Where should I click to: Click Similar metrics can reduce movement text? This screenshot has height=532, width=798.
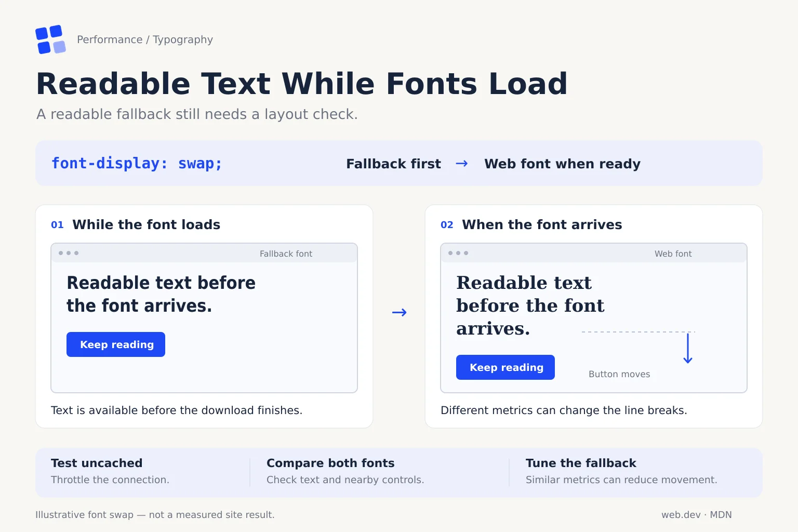(621, 480)
